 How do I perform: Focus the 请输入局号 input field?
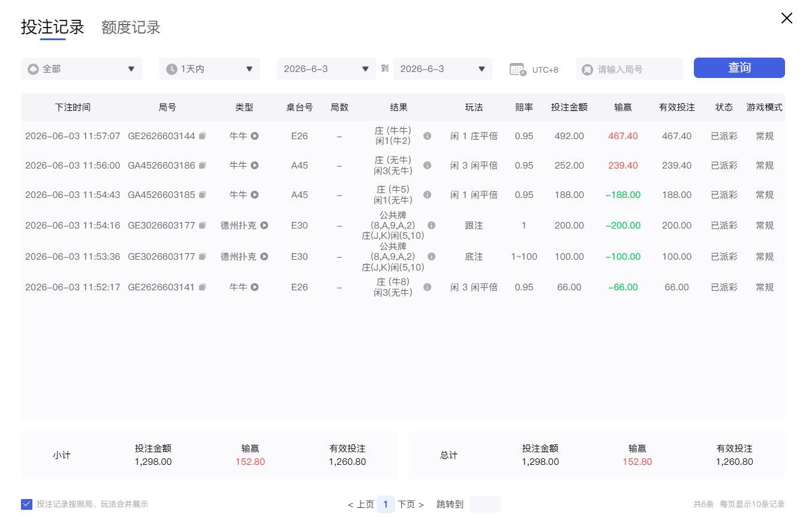pos(629,69)
